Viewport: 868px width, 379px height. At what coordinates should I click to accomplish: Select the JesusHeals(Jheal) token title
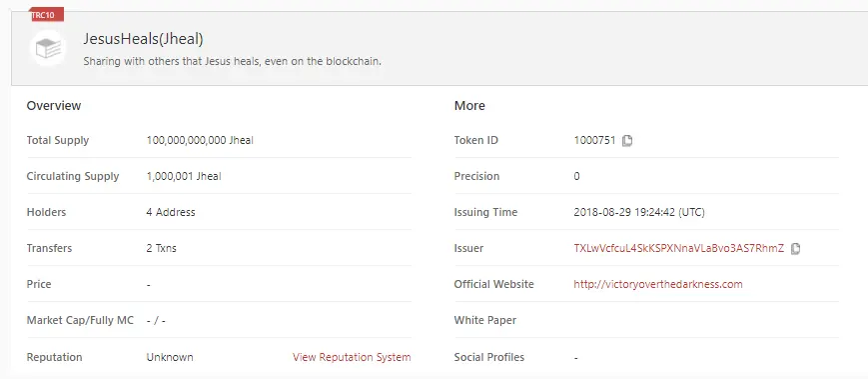(x=144, y=39)
